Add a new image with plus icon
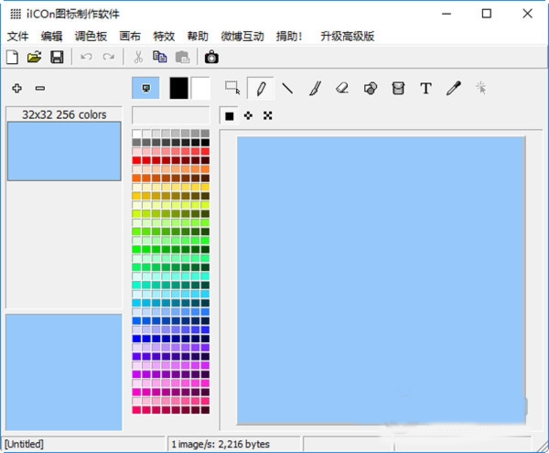The height and width of the screenshot is (453, 549). pyautogui.click(x=17, y=88)
